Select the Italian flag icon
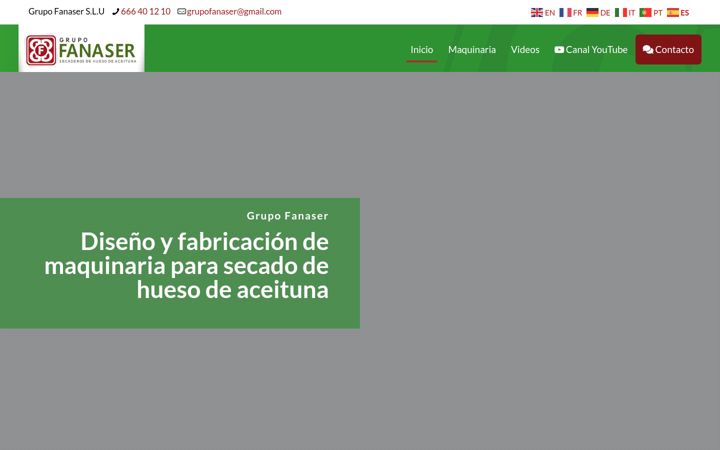Screen dimensions: 720x450 tap(621, 12)
